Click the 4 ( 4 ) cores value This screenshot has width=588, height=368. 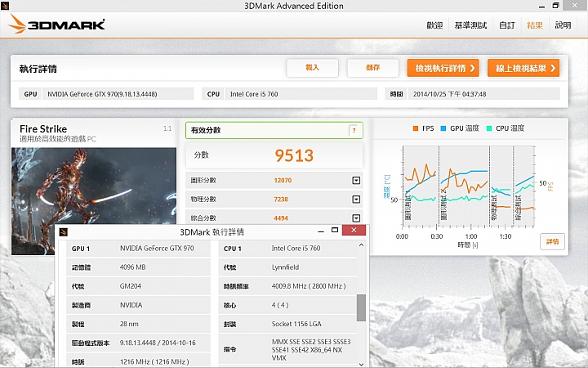[x=280, y=305]
